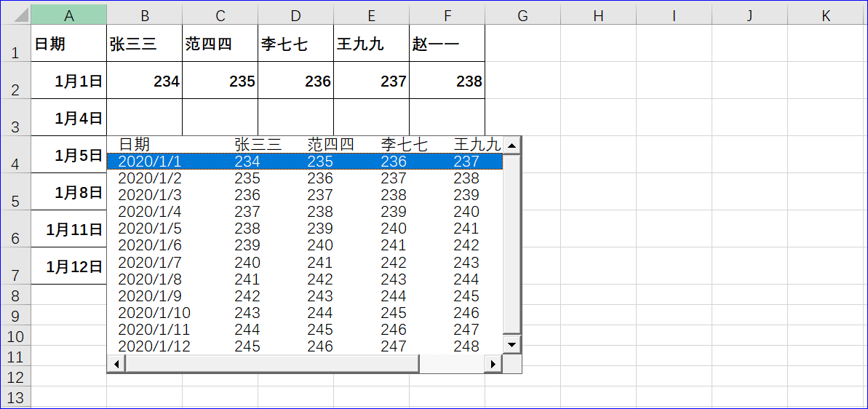
Task: Click list box scroll down arrow
Action: (511, 345)
